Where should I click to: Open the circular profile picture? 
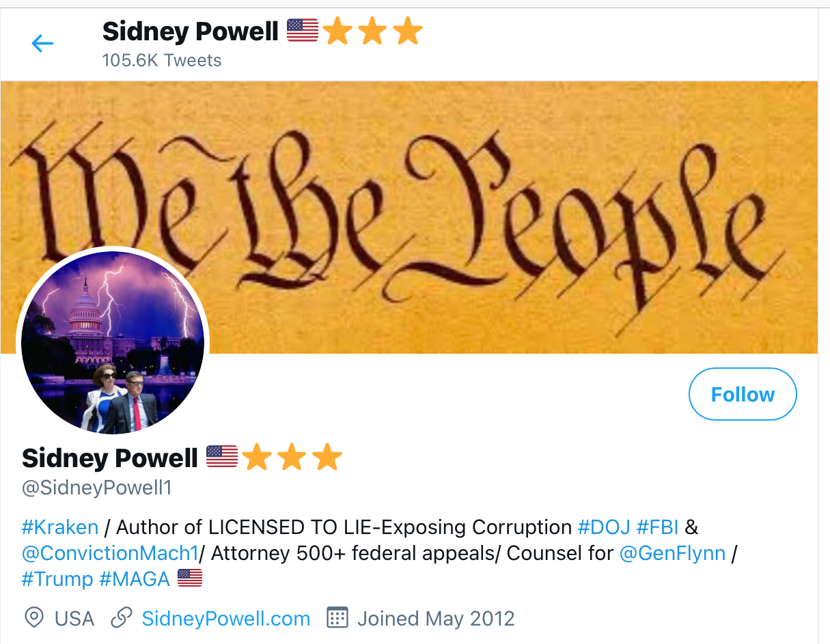[113, 341]
